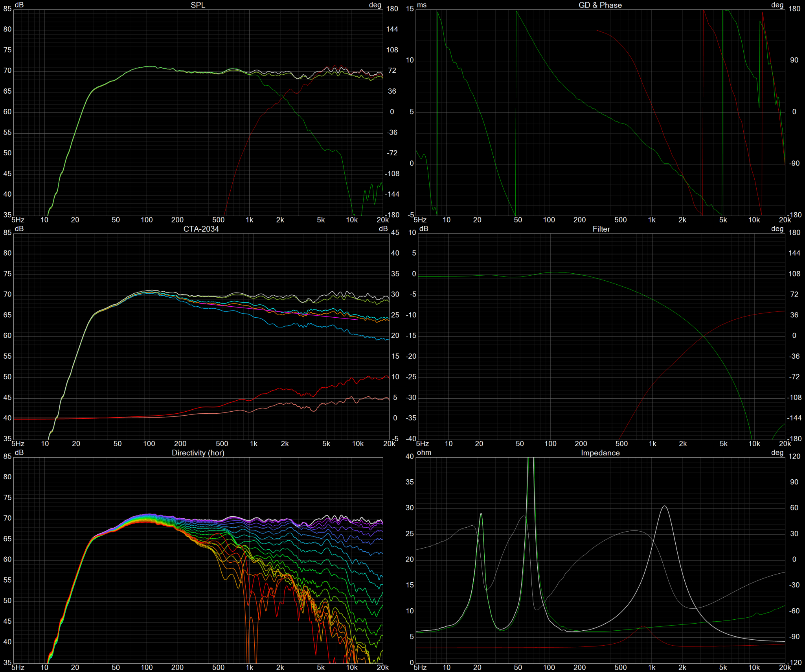Select the GD & Phase chart title

pyautogui.click(x=600, y=5)
